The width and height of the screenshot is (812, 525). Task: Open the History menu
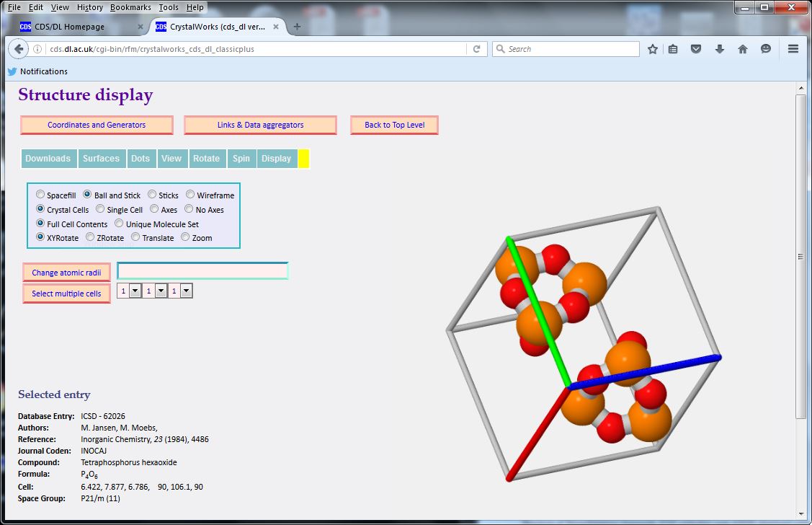coord(90,7)
